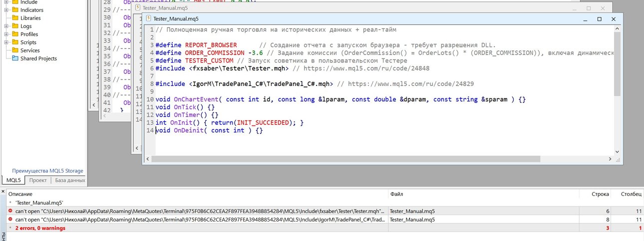Maximize the background Tester_Manual.mq5 window
Viewport: 644px width, 241px height.
pos(589,8)
